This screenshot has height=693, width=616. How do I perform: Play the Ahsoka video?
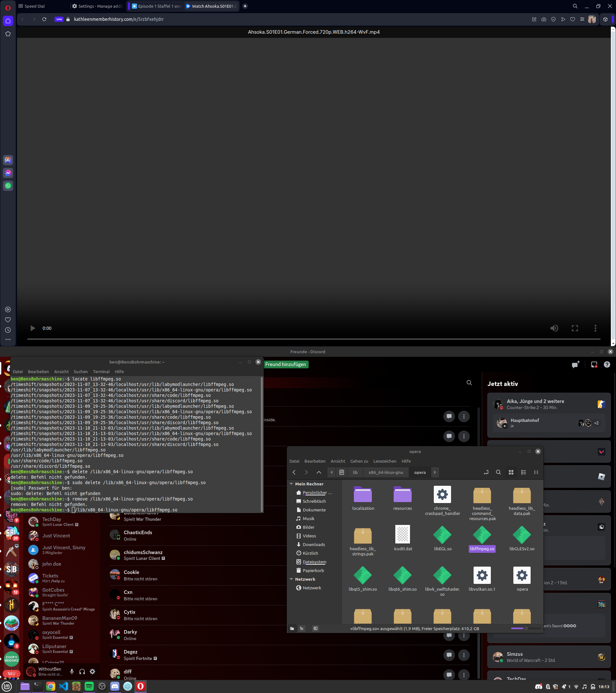coord(32,328)
